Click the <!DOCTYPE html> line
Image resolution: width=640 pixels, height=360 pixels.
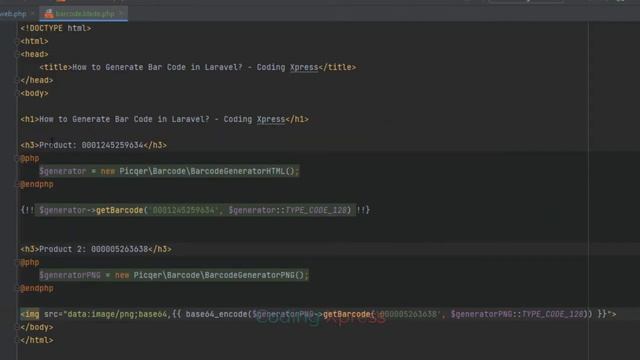pos(56,28)
